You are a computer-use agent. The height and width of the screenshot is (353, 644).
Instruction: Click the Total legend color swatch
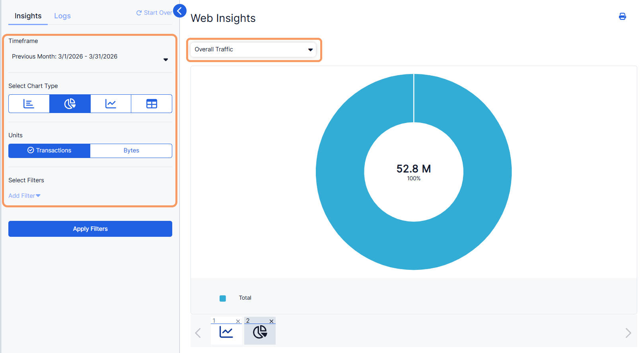(223, 298)
